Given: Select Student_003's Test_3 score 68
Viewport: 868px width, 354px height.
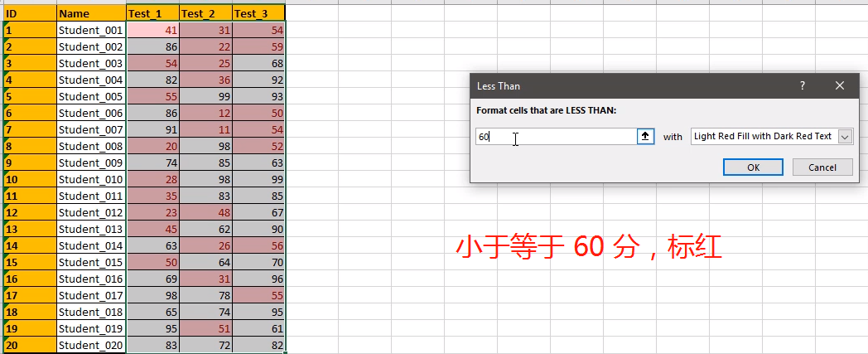Looking at the screenshot, I should (x=259, y=63).
